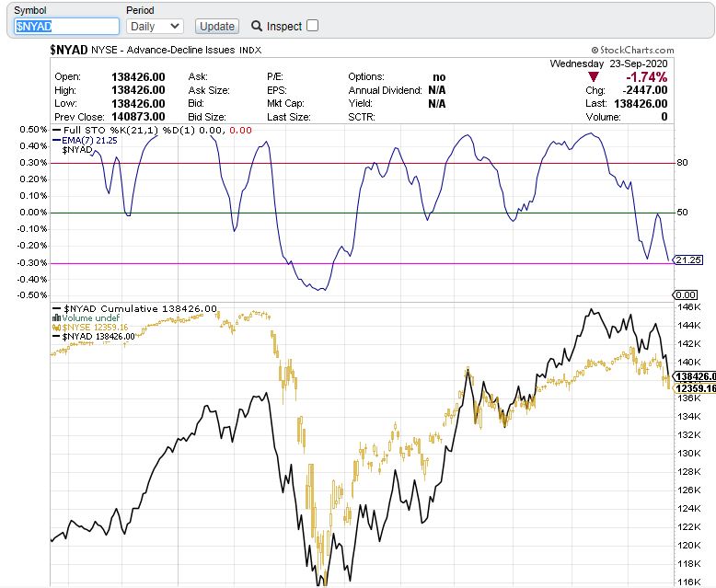Click the Volume undef legend bar icon
Viewport: 716px width, 588px height.
point(57,317)
